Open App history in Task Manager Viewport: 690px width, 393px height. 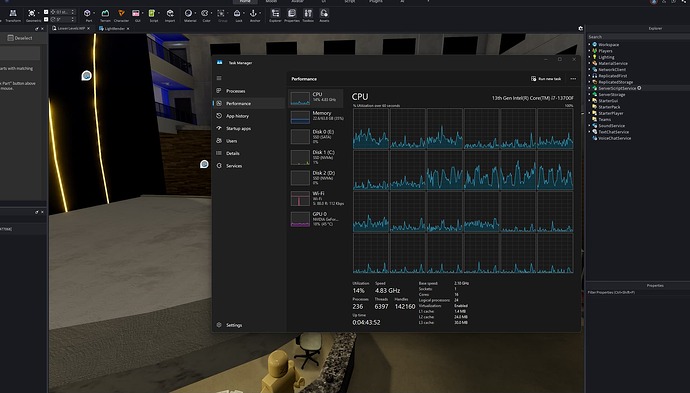tap(249, 116)
